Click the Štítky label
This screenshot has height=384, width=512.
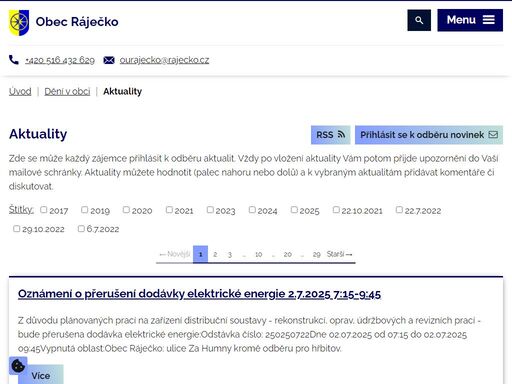click(x=21, y=210)
